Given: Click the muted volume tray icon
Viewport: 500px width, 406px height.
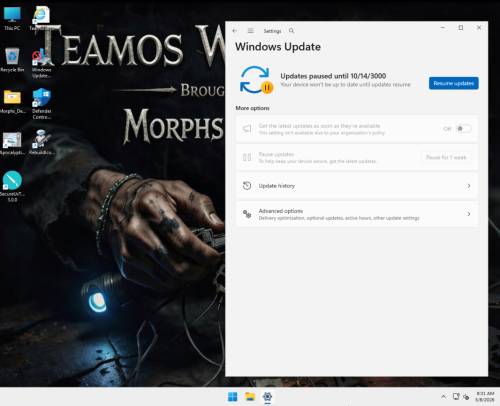Looking at the screenshot, I should [466, 397].
